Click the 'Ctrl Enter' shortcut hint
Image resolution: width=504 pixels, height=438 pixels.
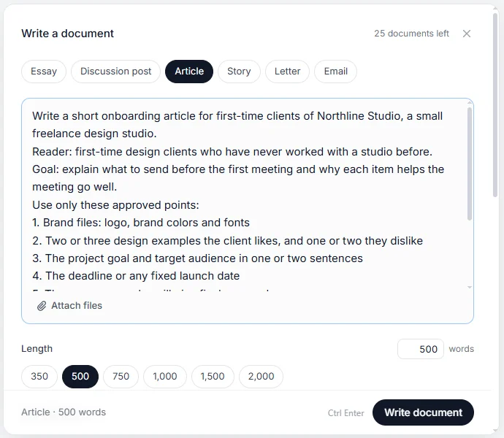pos(345,413)
